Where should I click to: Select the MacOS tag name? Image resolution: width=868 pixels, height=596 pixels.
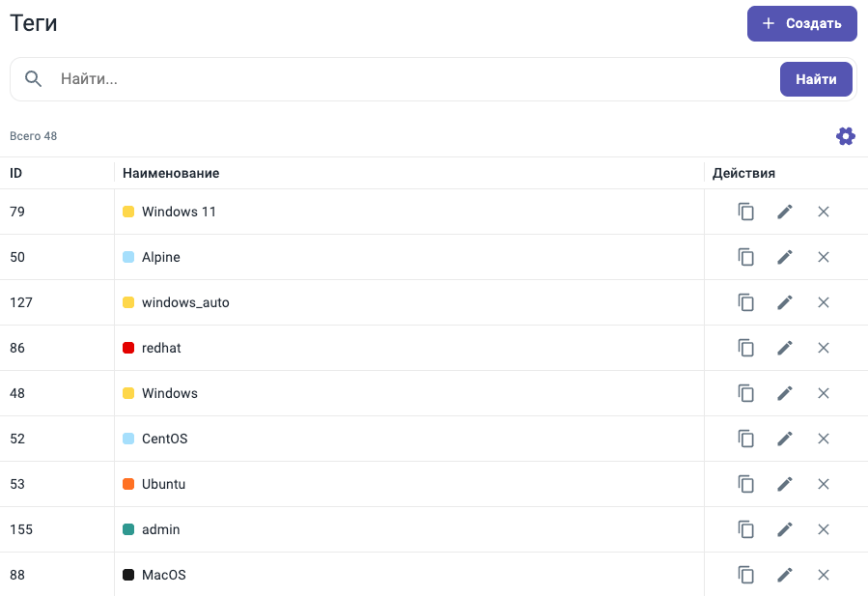coord(163,575)
